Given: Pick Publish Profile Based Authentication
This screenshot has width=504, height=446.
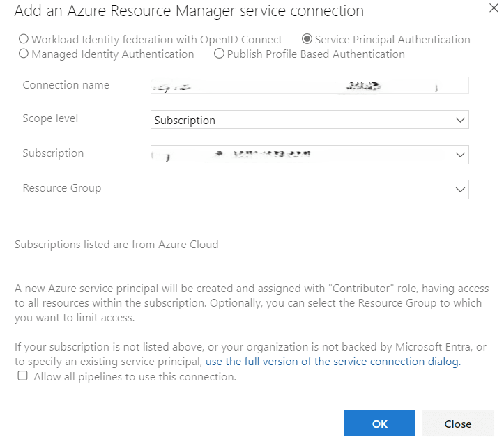Looking at the screenshot, I should click(x=220, y=54).
